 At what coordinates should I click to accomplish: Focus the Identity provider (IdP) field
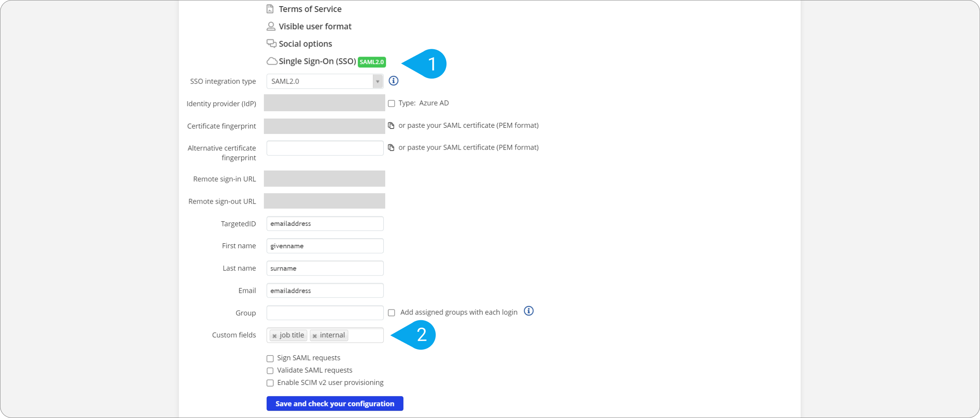pos(324,103)
